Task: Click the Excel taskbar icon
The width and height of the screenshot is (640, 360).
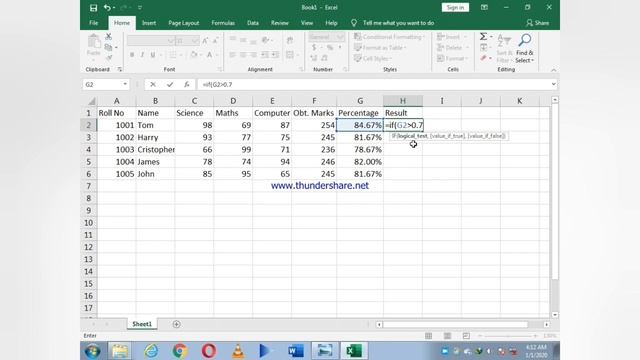Action: [353, 351]
